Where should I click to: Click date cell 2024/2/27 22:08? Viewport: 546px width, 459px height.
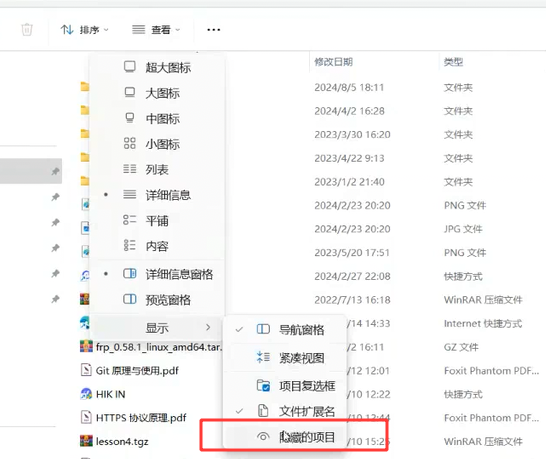352,276
